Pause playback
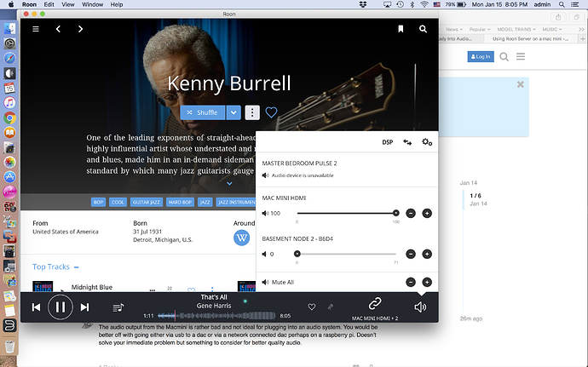 [60, 307]
